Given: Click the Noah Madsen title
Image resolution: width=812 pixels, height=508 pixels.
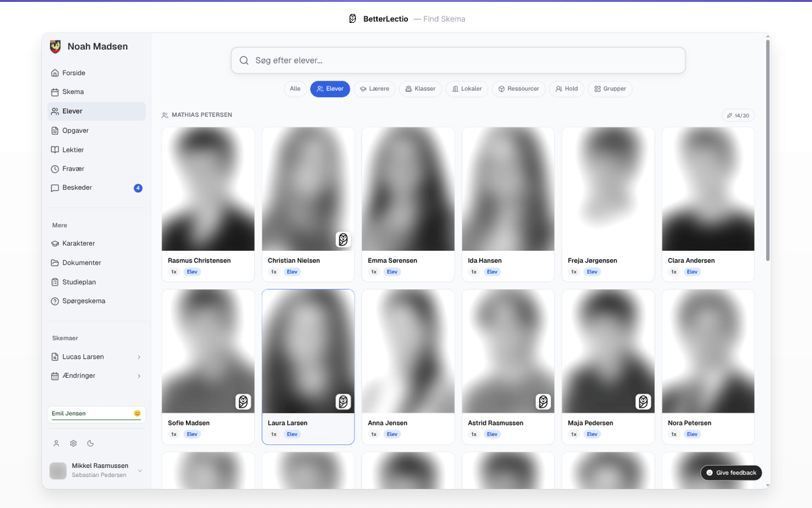Looking at the screenshot, I should pos(98,46).
